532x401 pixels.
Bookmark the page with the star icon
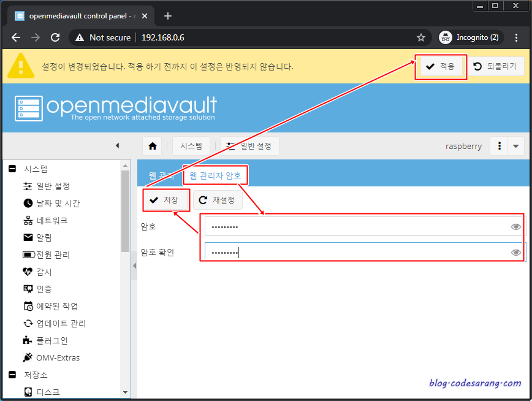420,37
